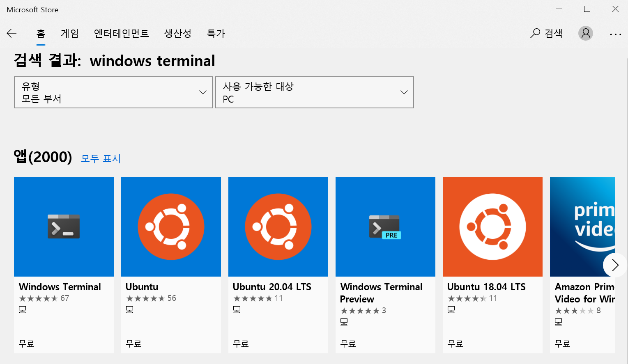Click the Windows Terminal Preview rating 3
628x364 pixels.
(363, 311)
